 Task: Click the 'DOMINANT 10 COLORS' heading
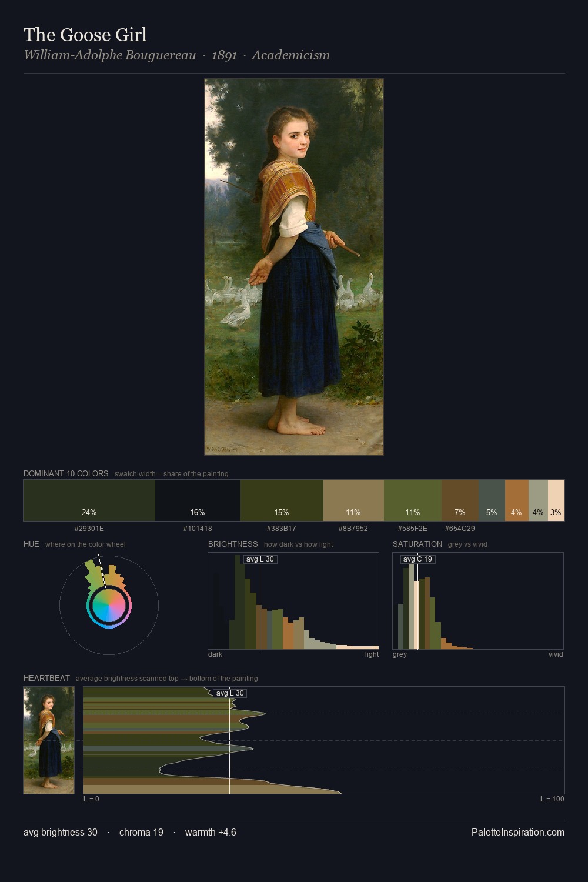point(66,473)
